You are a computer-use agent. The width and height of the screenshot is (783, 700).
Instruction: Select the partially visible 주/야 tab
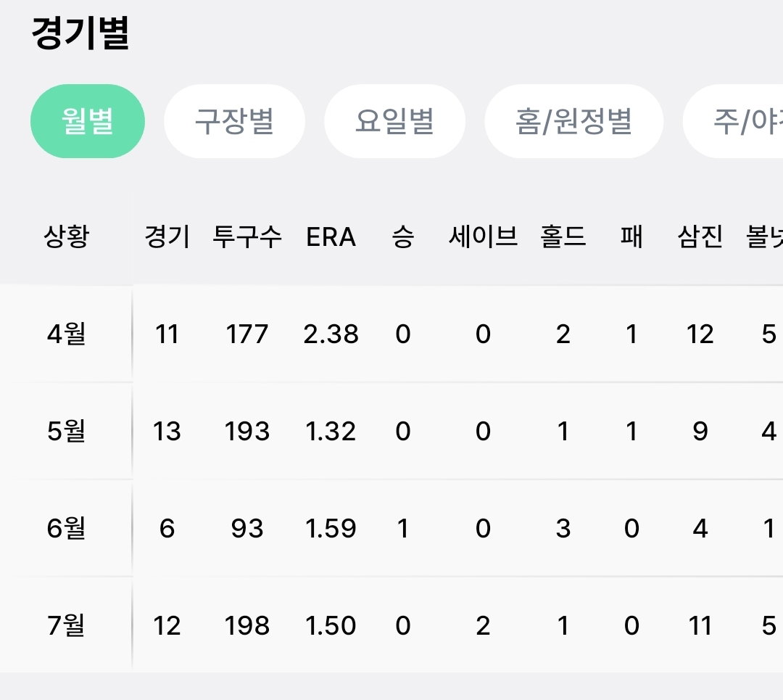(x=733, y=121)
